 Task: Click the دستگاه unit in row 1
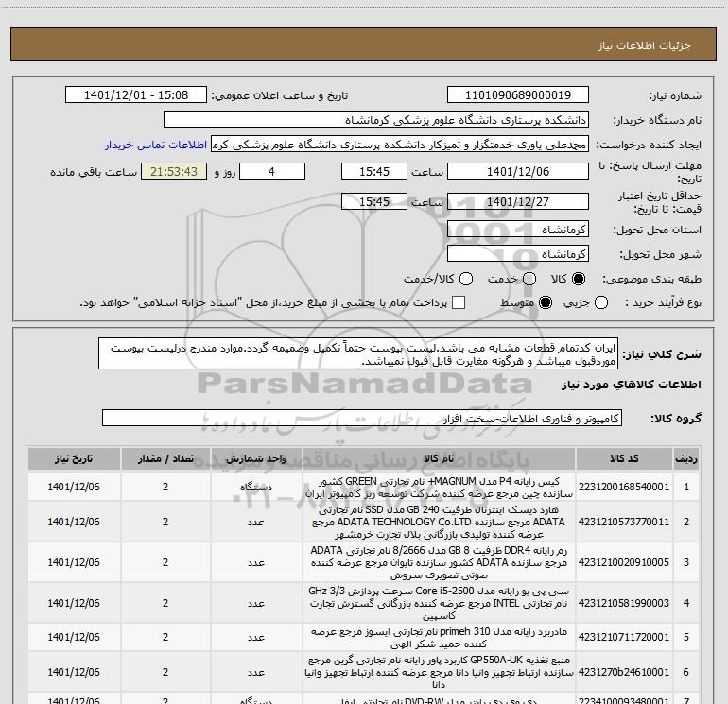coord(256,488)
